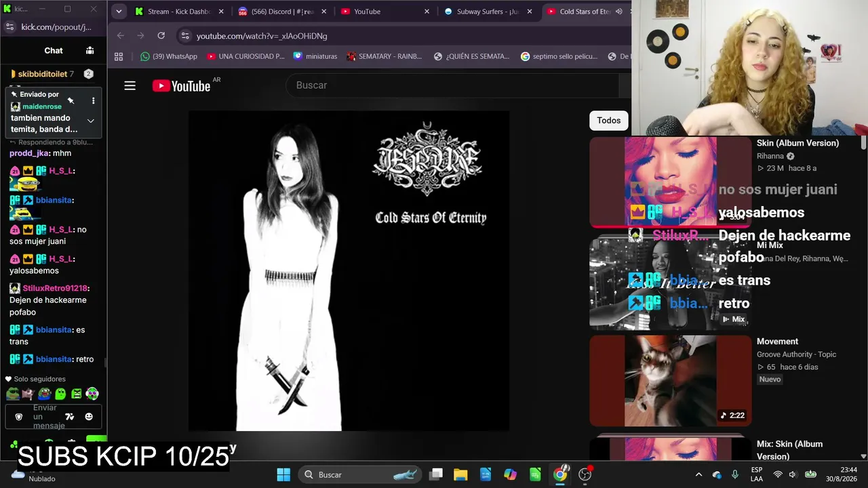The height and width of the screenshot is (488, 868).
Task: Open the UNA CURIOSIDAD bookmark
Action: 245,56
